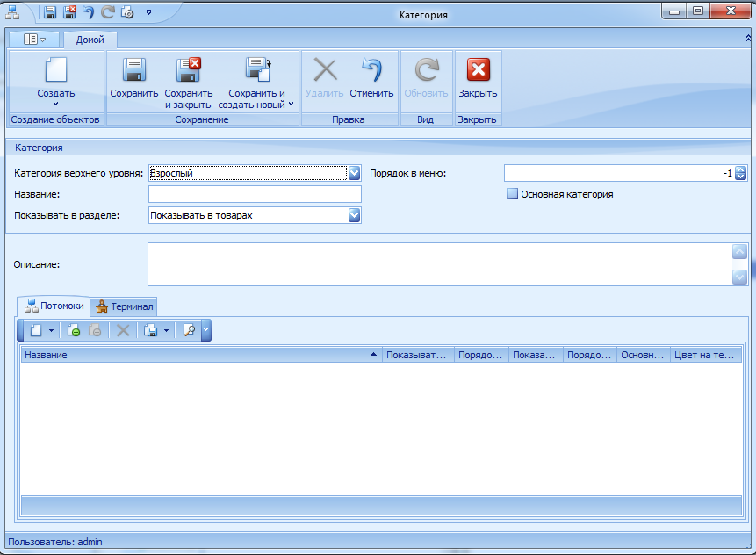The width and height of the screenshot is (756, 555).
Task: Open the application menu button left of Домой
Action: click(x=34, y=39)
